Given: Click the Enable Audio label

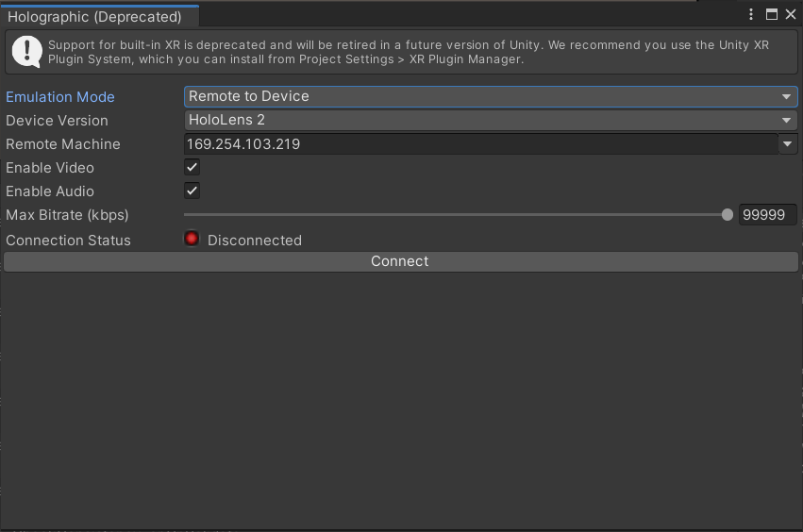Looking at the screenshot, I should pyautogui.click(x=50, y=191).
